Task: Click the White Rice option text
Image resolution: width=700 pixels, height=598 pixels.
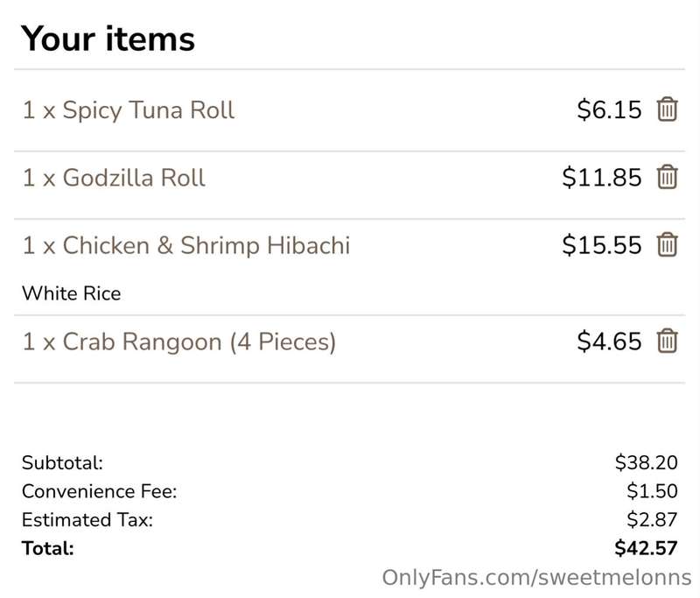Action: click(71, 293)
